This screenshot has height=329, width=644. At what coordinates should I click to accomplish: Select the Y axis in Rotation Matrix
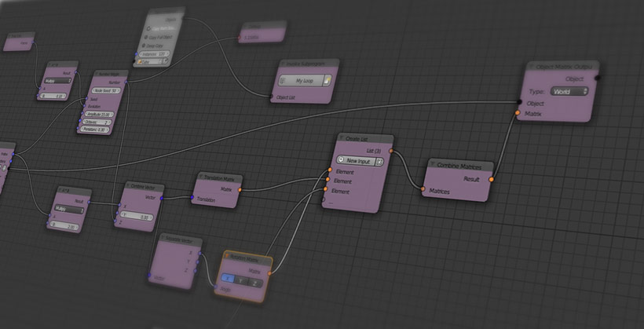pyautogui.click(x=242, y=281)
